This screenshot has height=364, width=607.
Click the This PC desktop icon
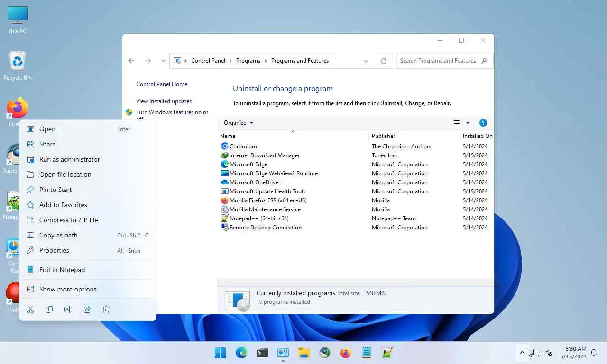click(18, 20)
